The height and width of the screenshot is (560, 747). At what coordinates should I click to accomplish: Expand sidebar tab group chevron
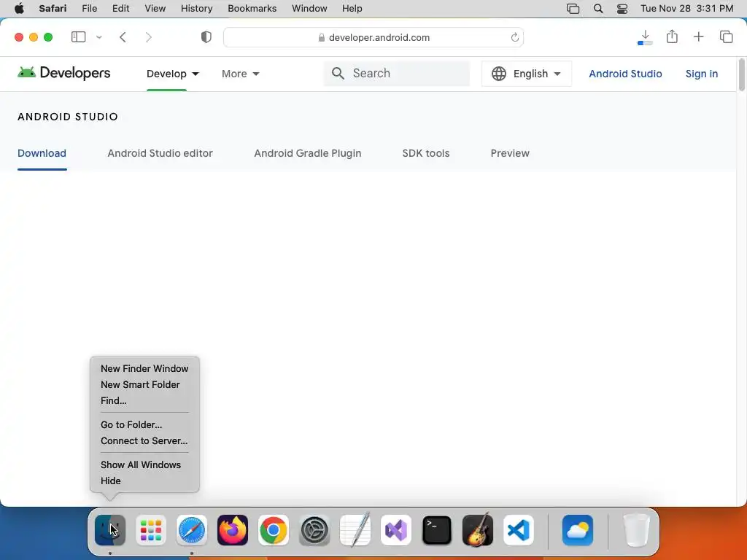pyautogui.click(x=99, y=37)
